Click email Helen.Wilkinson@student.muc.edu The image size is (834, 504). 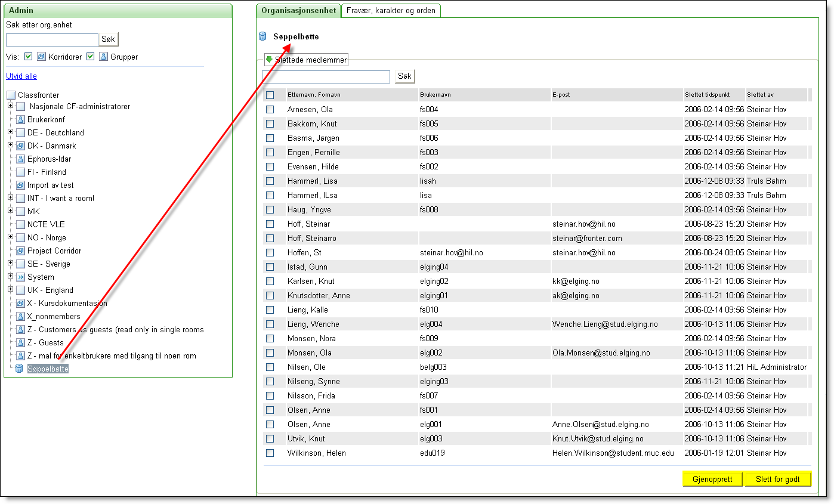(x=613, y=453)
